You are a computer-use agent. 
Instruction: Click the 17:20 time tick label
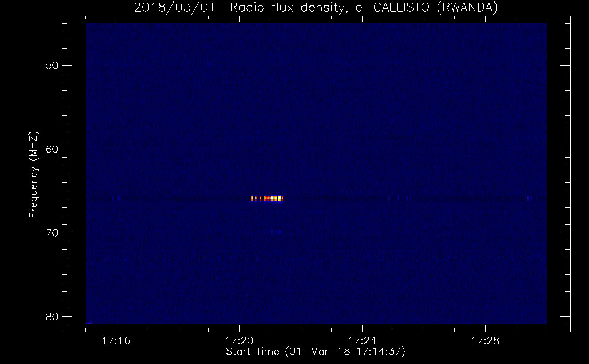(239, 341)
